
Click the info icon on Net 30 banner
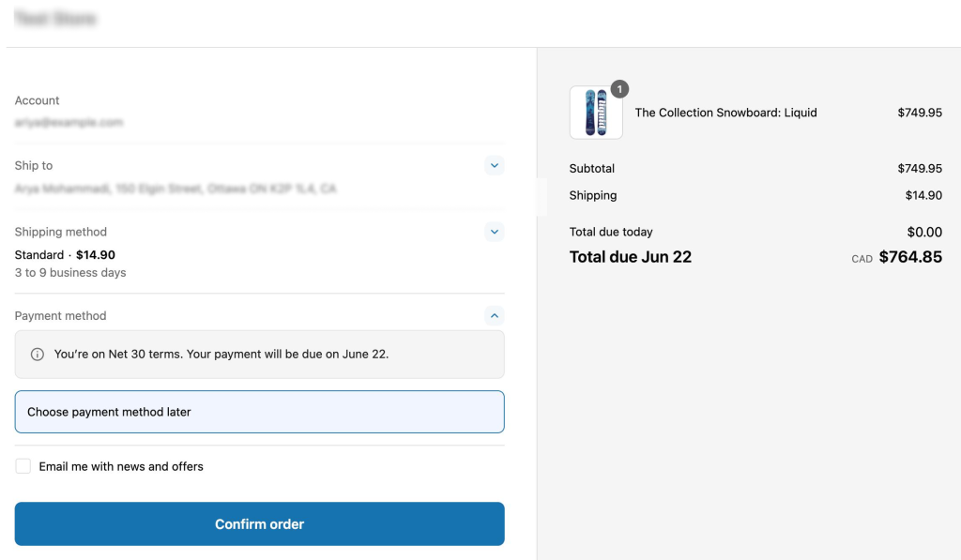pyautogui.click(x=36, y=354)
